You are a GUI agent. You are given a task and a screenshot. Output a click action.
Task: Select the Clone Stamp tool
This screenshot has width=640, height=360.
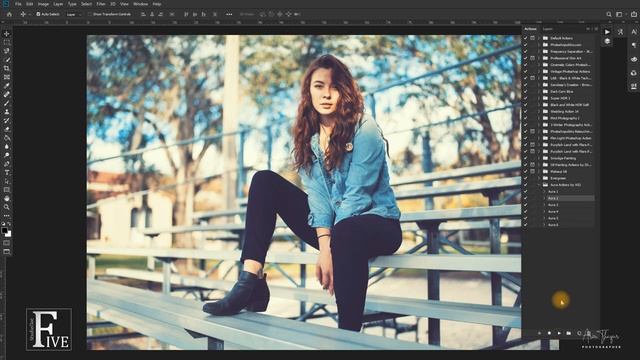click(7, 112)
